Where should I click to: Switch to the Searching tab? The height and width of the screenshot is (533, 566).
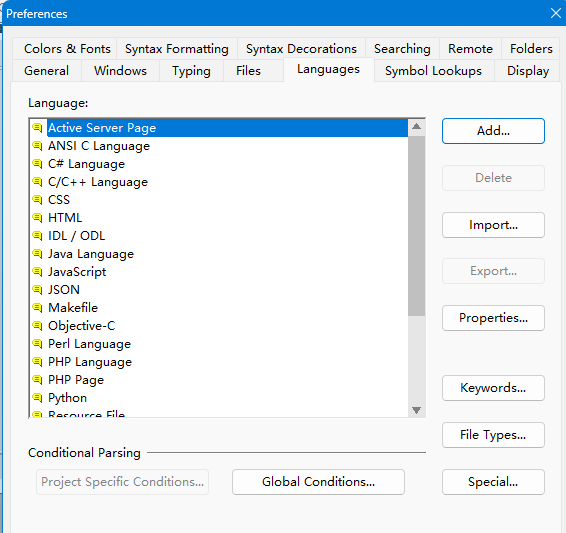point(402,49)
